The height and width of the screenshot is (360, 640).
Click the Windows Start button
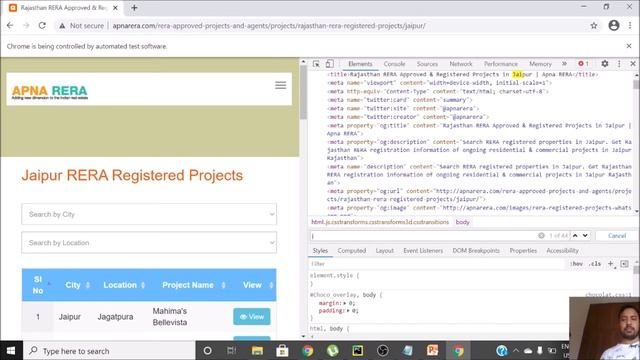[x=11, y=351]
